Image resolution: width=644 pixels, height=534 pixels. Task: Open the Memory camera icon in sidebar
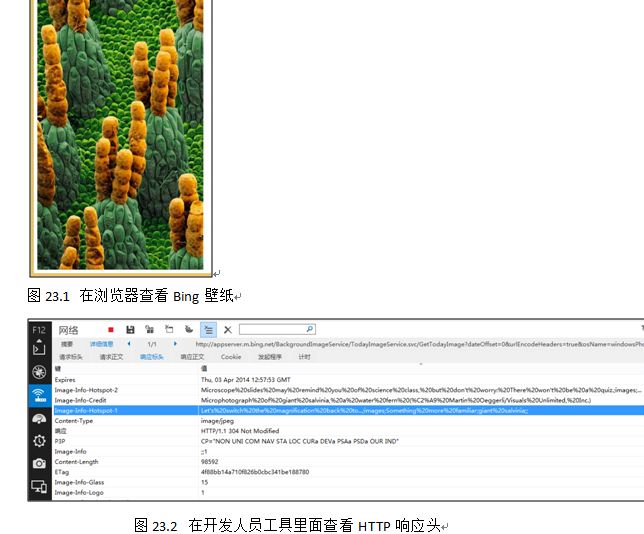pyautogui.click(x=39, y=463)
